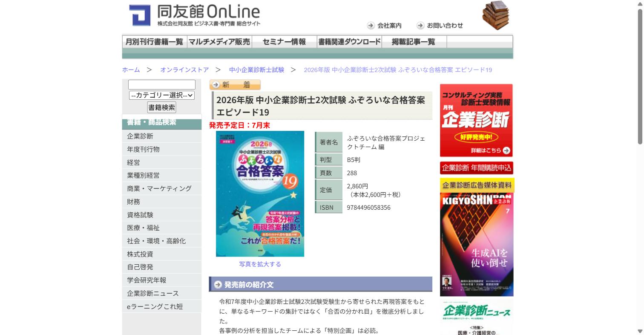Select 学会研究年報 category
The image size is (644, 335).
(x=162, y=280)
